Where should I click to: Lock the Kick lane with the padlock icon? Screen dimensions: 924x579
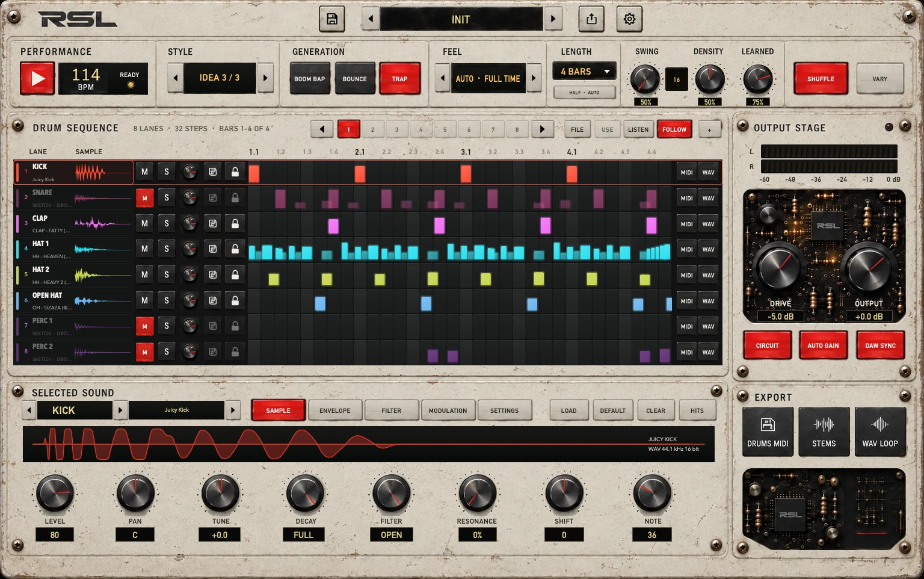click(235, 172)
